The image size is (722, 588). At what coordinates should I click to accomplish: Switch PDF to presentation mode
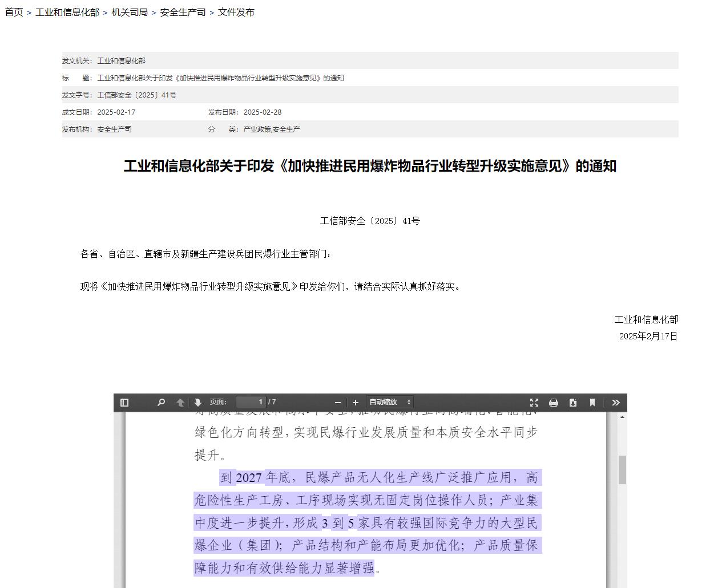(x=534, y=403)
